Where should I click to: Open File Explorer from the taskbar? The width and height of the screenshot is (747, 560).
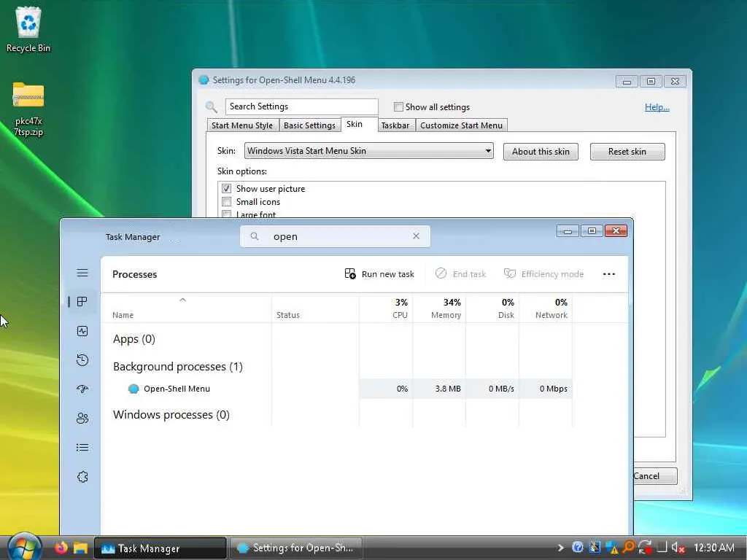(x=80, y=548)
